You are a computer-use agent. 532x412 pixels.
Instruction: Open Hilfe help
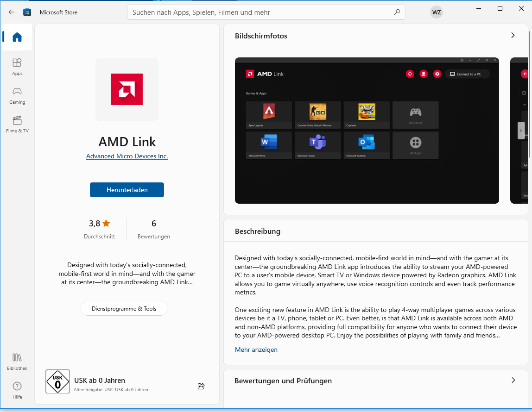[17, 390]
